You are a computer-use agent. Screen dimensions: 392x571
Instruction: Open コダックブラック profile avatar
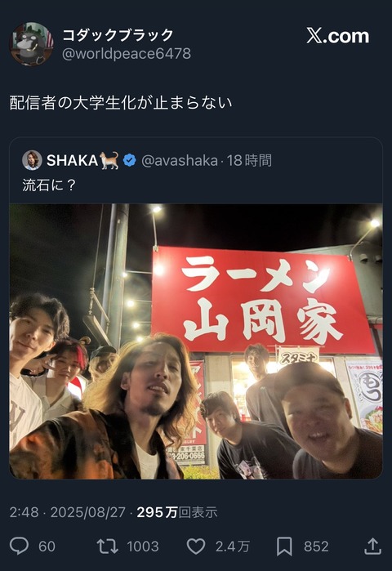click(31, 44)
